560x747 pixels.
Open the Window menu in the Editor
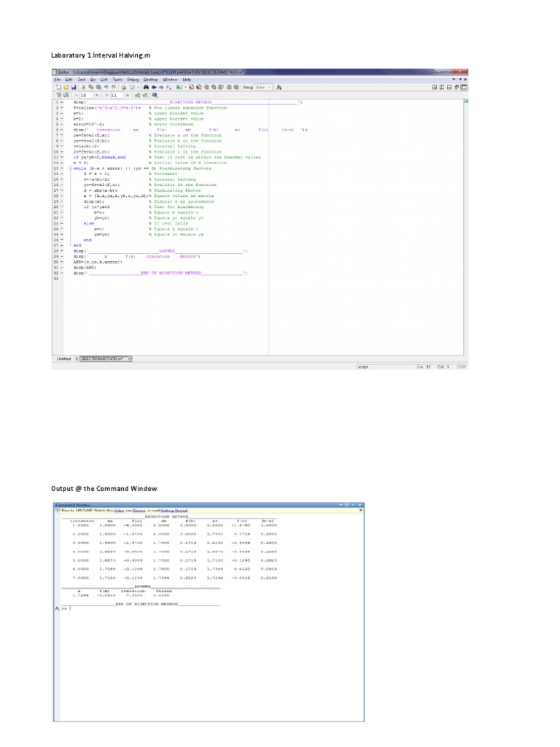[x=170, y=80]
